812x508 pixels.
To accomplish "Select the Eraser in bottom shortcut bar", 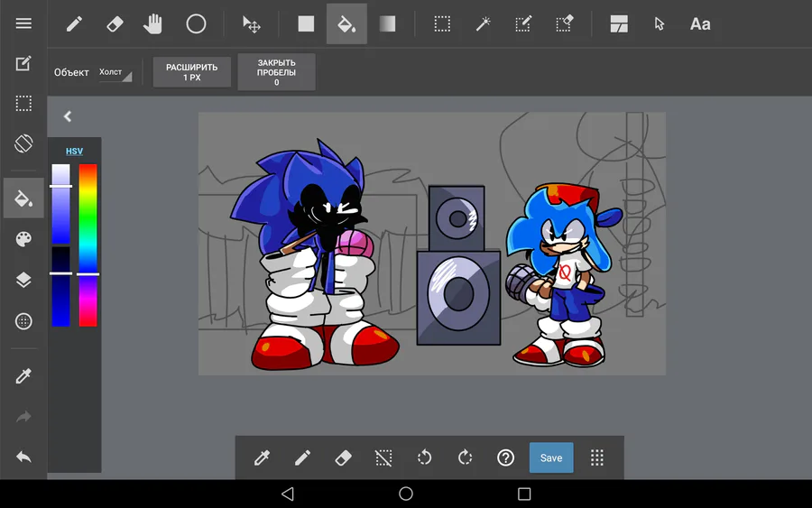I will [344, 457].
